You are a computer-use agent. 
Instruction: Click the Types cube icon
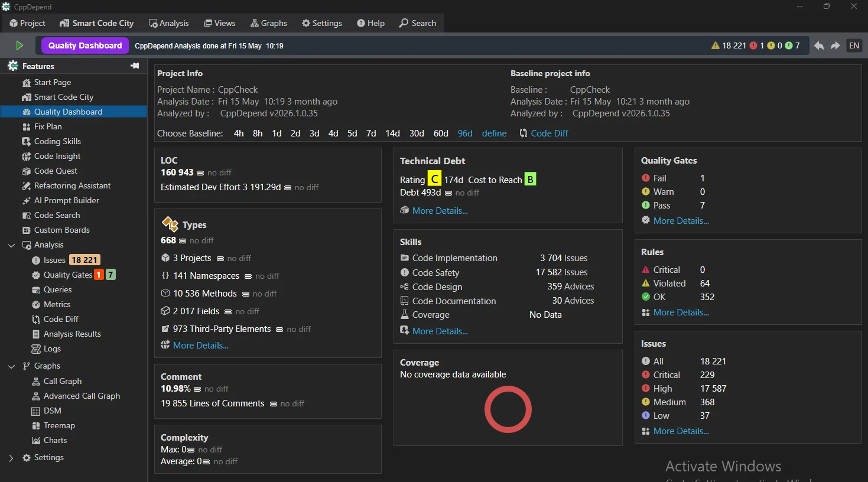tap(170, 224)
